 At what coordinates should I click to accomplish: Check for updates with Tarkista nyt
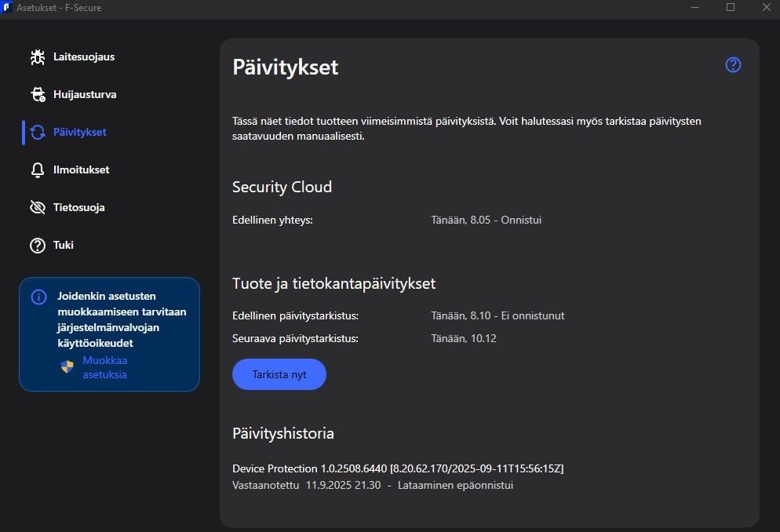click(x=279, y=374)
